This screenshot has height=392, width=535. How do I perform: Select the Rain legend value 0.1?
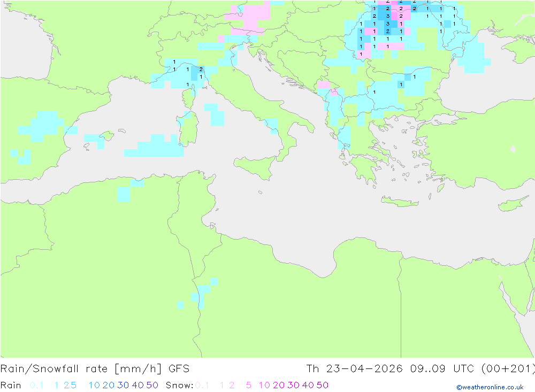pos(36,385)
